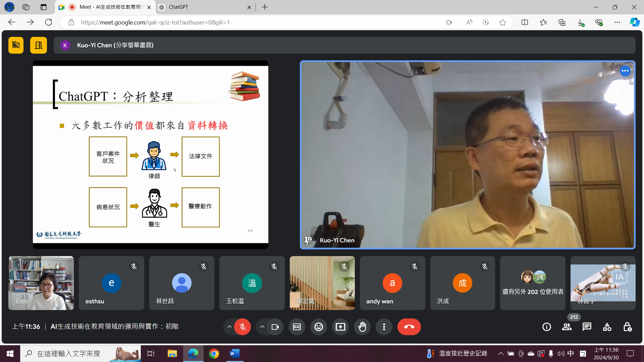Turn on closed captions
The image size is (644, 362).
(297, 327)
